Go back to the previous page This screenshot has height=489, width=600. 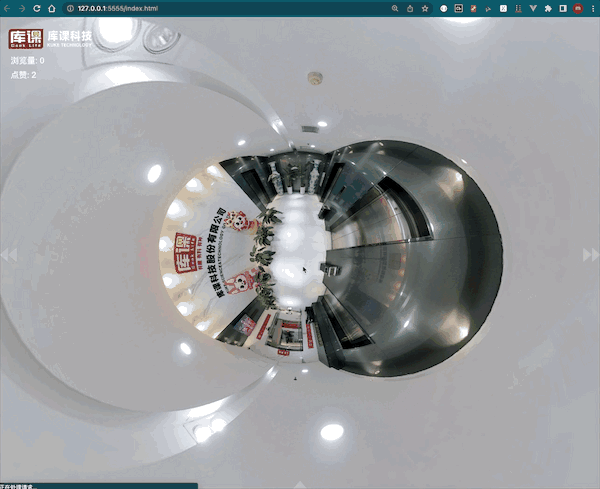click(x=7, y=8)
